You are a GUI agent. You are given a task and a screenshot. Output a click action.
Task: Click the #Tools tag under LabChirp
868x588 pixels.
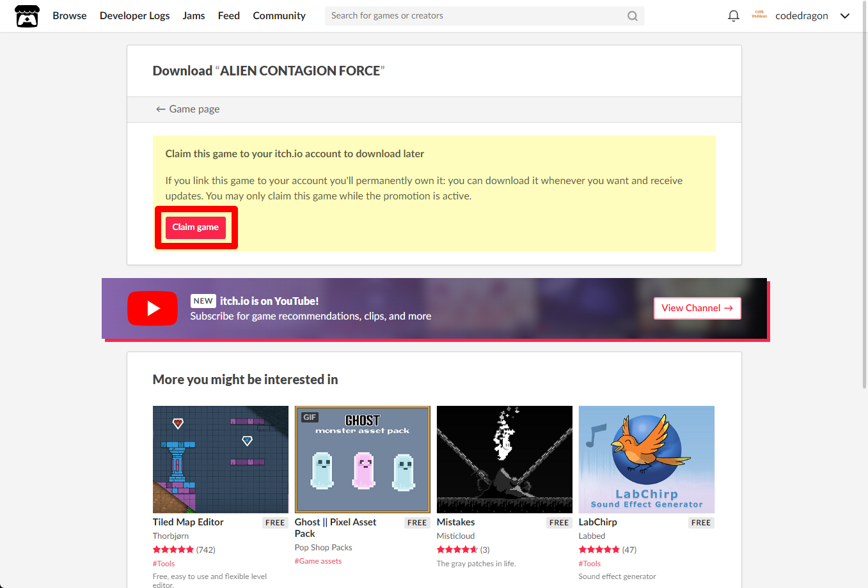point(590,564)
